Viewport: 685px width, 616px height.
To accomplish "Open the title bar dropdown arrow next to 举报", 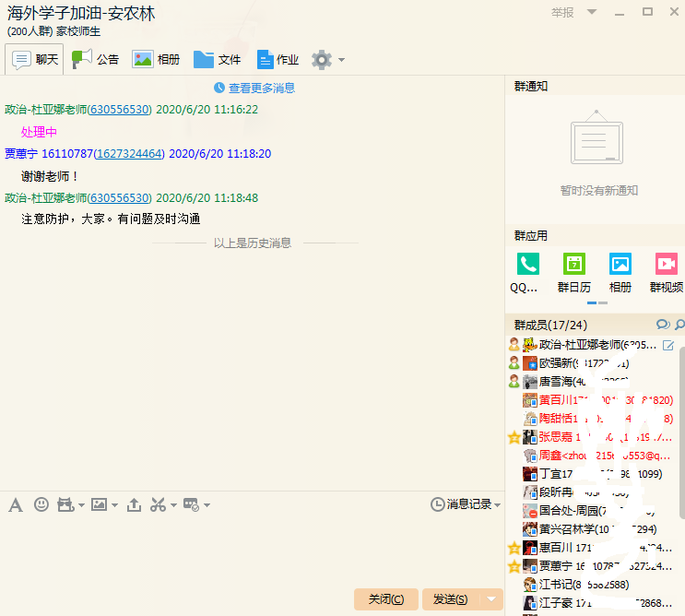I will click(592, 12).
